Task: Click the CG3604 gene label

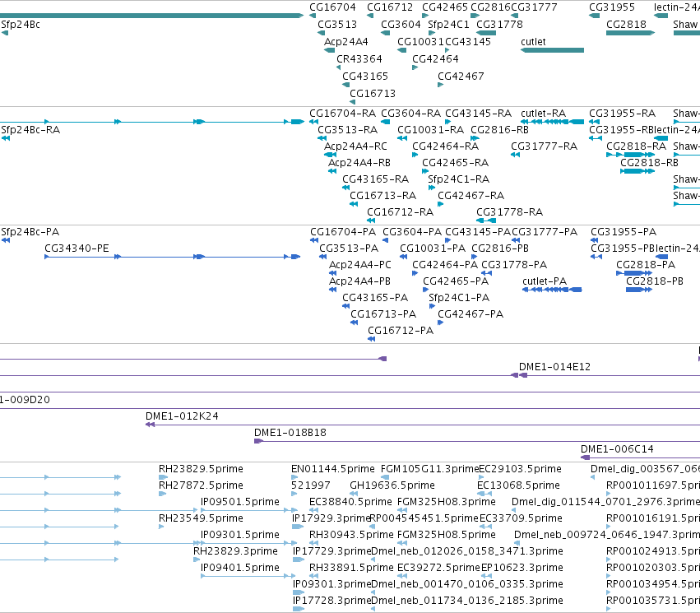Action: (401, 25)
